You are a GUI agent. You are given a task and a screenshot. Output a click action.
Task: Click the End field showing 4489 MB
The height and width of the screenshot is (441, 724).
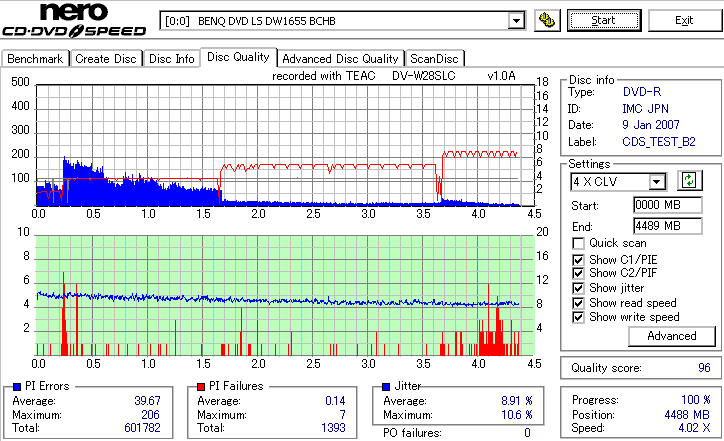(668, 226)
